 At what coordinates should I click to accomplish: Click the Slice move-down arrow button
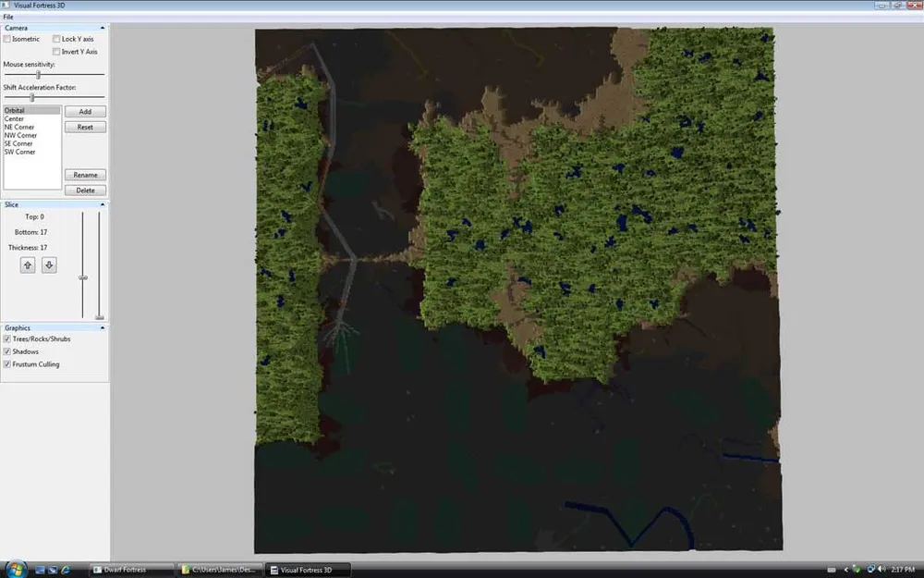(x=50, y=264)
